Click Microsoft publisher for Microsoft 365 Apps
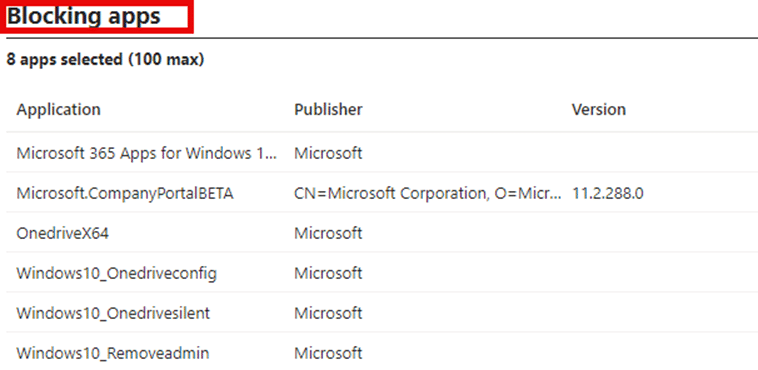This screenshot has width=758, height=370. (x=328, y=153)
